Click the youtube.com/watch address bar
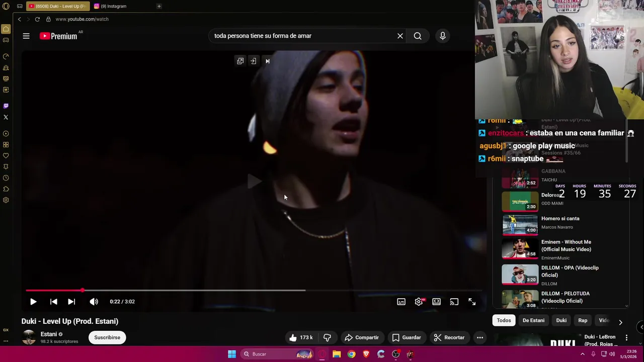 pos(82,19)
